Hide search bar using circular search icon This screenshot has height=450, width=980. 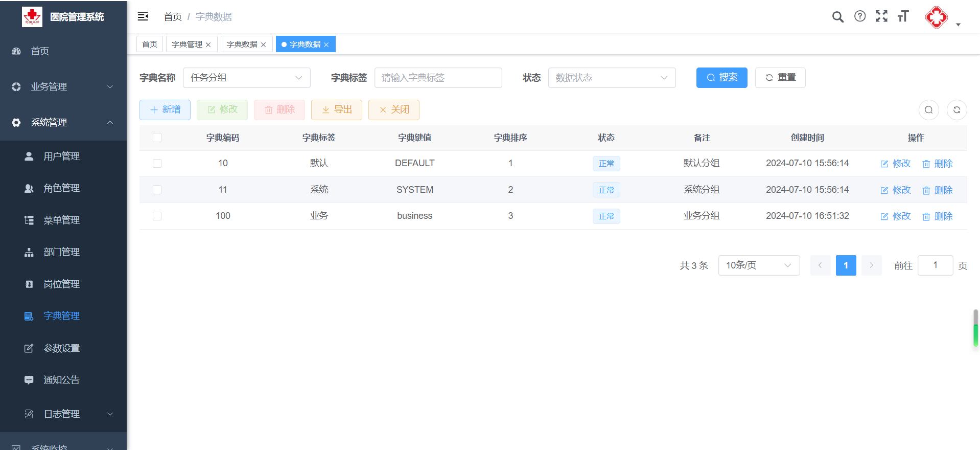(928, 110)
